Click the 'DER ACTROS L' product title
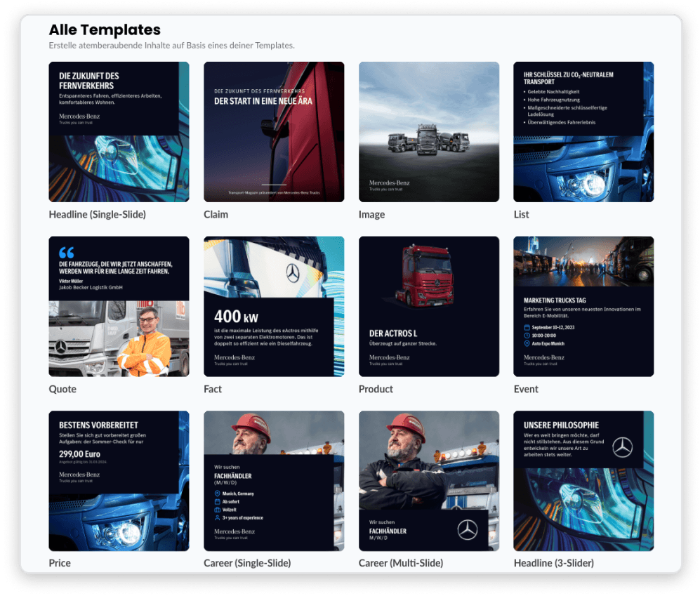The height and width of the screenshot is (596, 700). point(393,333)
